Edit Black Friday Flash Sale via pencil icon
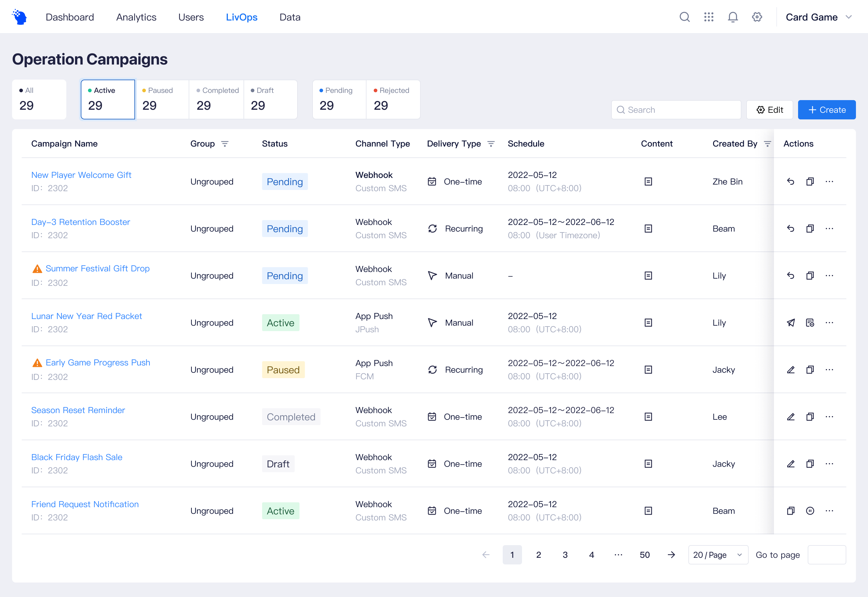This screenshot has width=868, height=597. click(791, 464)
